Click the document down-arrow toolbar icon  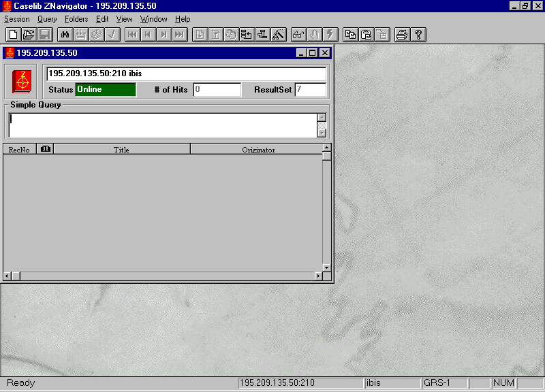[200, 35]
